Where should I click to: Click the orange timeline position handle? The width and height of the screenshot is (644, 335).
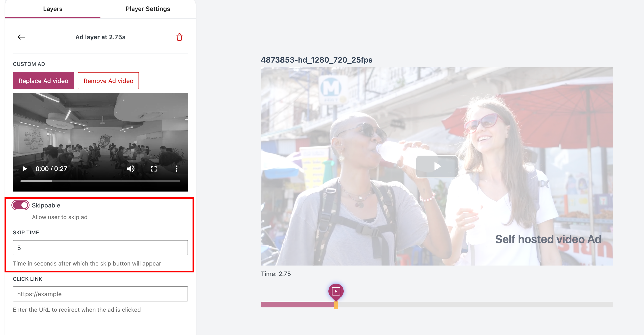click(336, 305)
